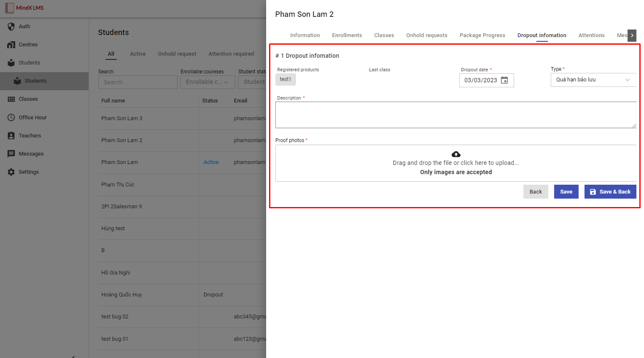This screenshot has width=644, height=358.
Task: Open Auth via its shield icon
Action: coord(11,27)
